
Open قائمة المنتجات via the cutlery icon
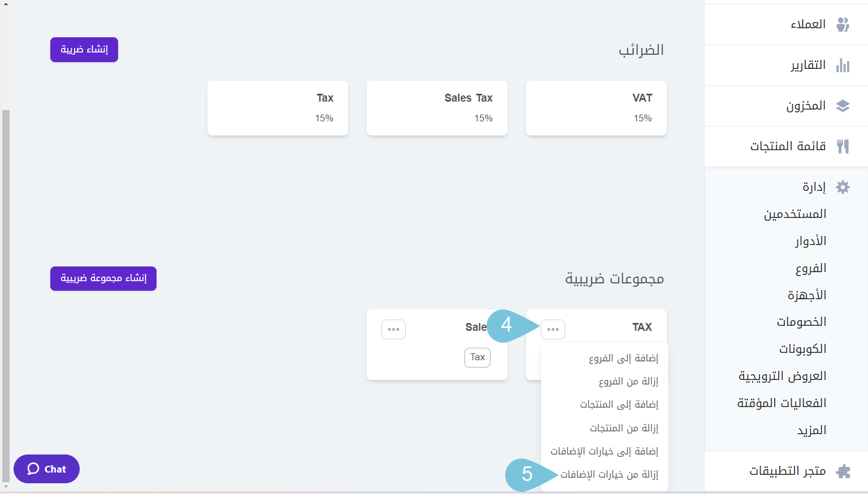click(x=843, y=146)
